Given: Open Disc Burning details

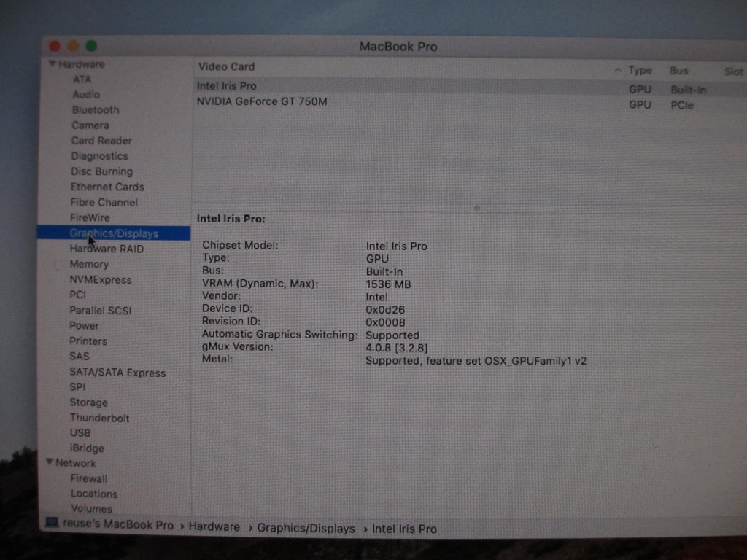Looking at the screenshot, I should (x=101, y=171).
